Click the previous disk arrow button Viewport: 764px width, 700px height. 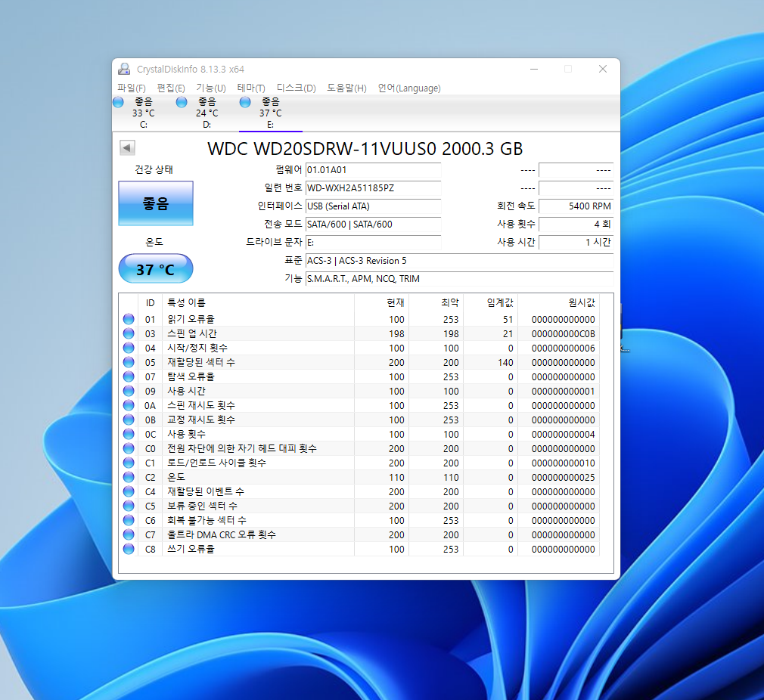[x=128, y=147]
